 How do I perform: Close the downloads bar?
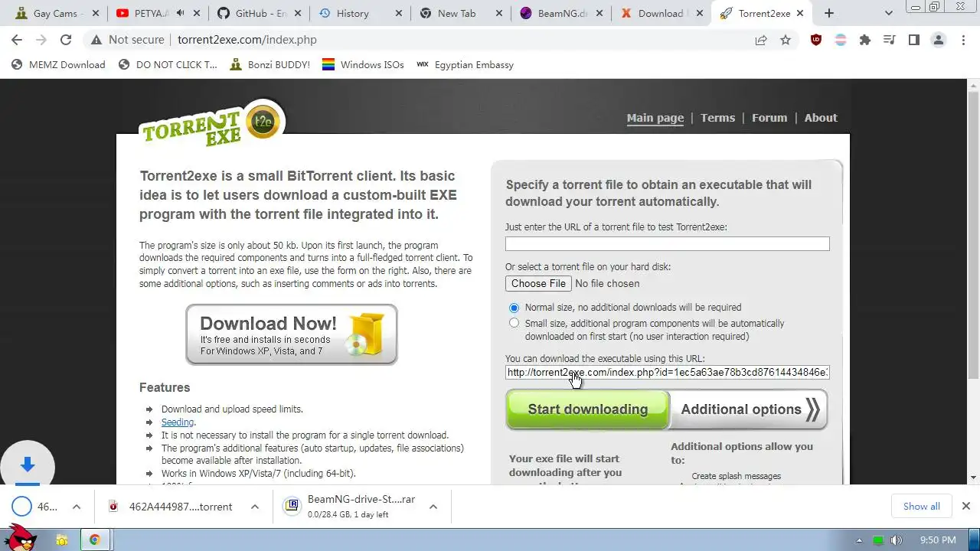tap(966, 506)
